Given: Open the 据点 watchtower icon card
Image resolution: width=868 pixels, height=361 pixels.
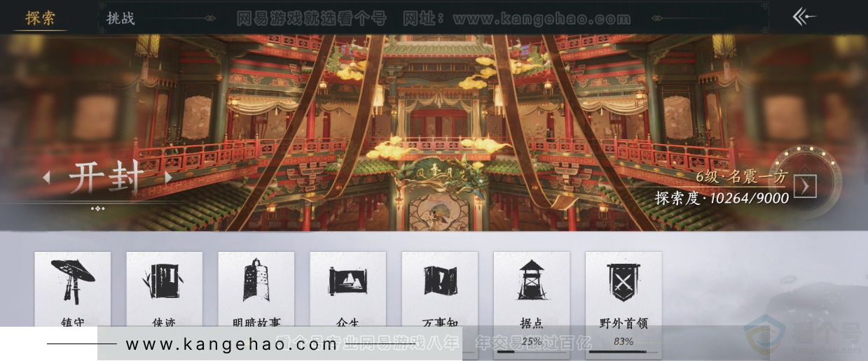Looking at the screenshot, I should tap(532, 304).
